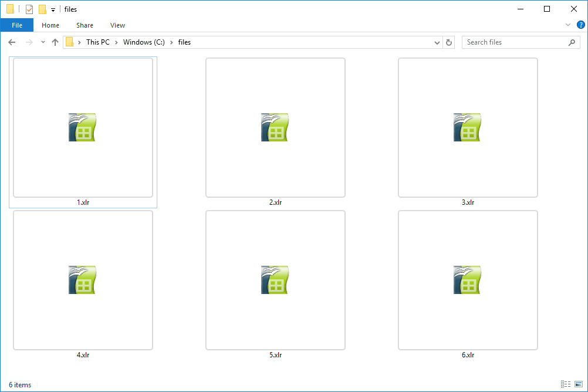Viewport: 588px width, 392px height.
Task: Click Properties quick access toolbar icon
Action: pos(29,9)
